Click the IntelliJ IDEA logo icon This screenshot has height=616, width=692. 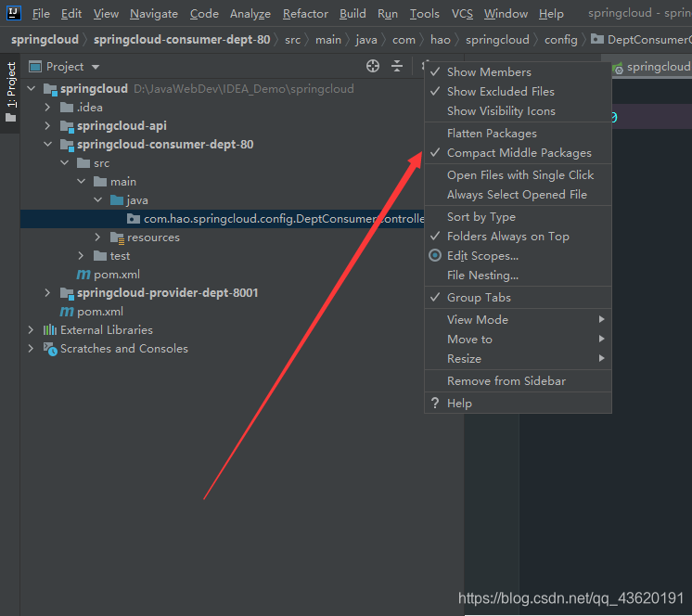click(14, 13)
